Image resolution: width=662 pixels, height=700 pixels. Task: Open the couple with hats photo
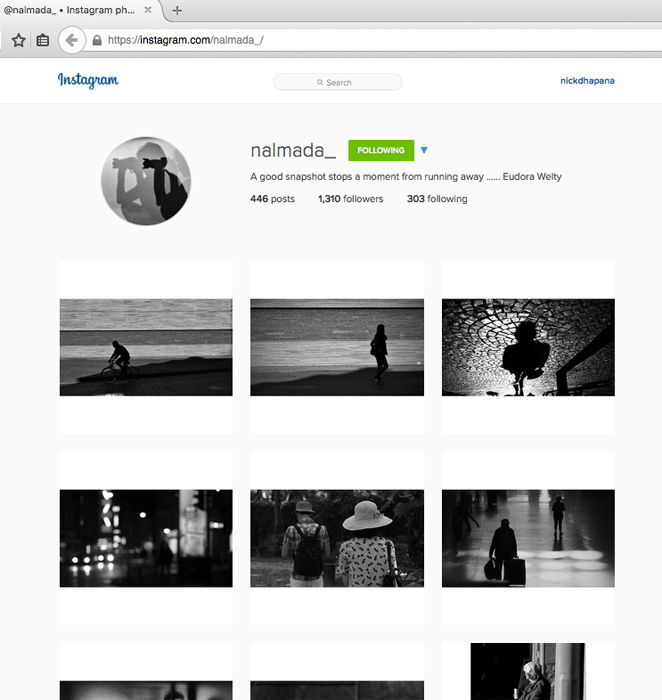click(337, 538)
